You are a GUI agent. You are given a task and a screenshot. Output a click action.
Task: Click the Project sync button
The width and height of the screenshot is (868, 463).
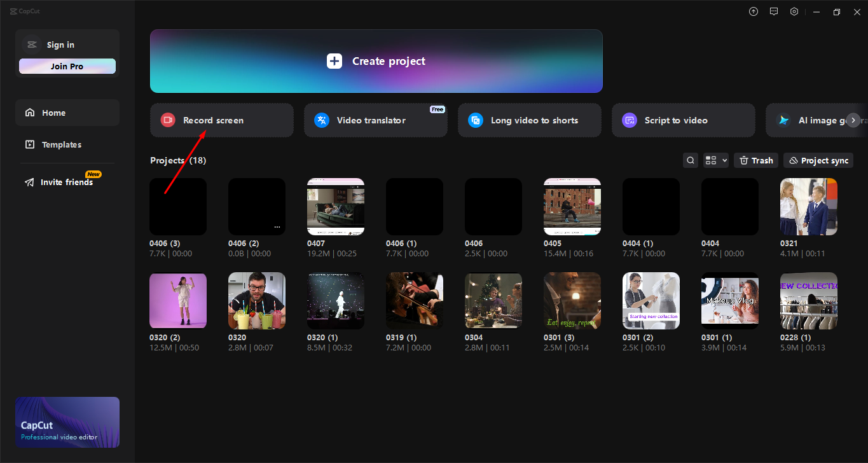818,161
